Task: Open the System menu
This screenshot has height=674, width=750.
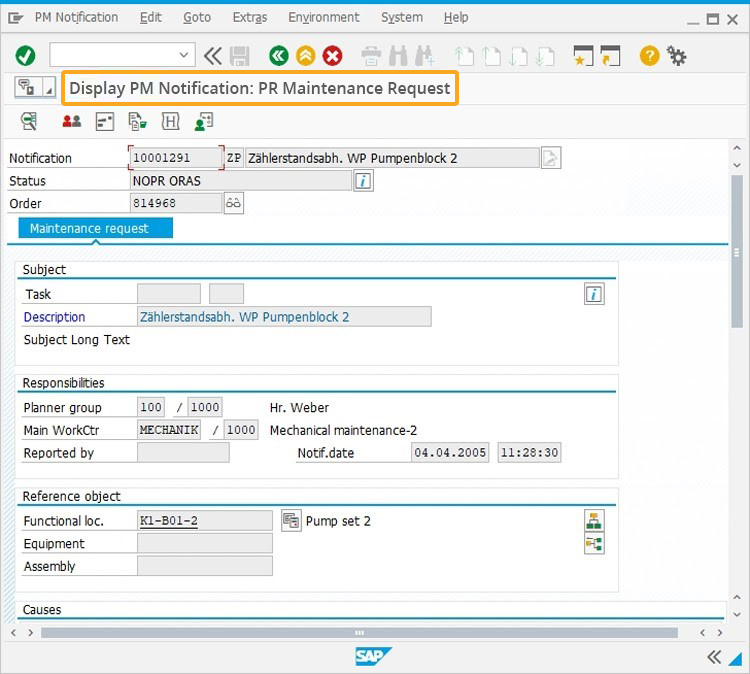Action: click(x=402, y=18)
